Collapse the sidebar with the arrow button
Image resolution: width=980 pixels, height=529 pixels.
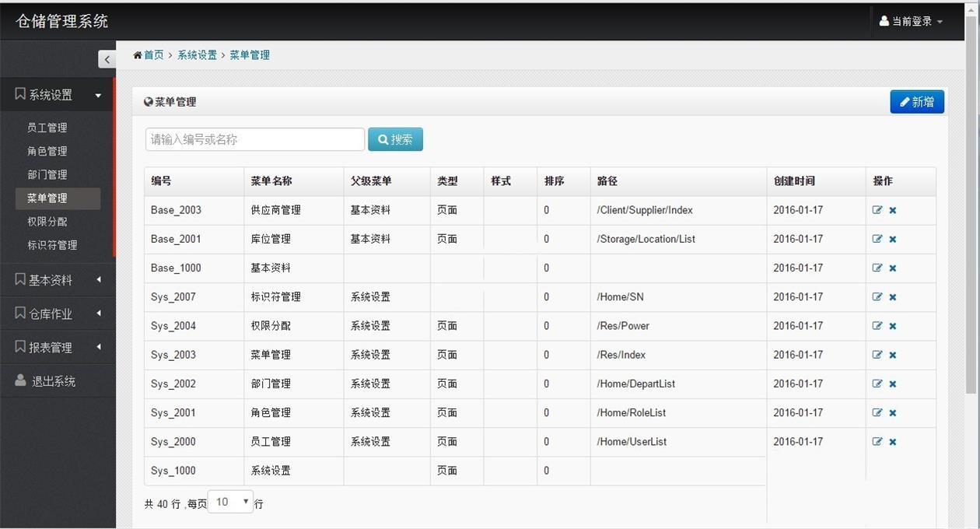pyautogui.click(x=107, y=59)
